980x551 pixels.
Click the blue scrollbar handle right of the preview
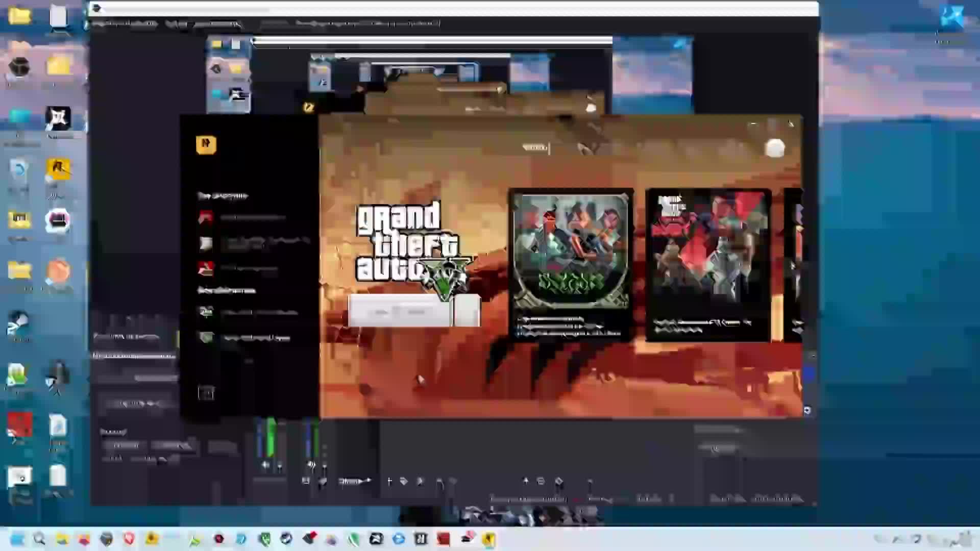tap(809, 374)
